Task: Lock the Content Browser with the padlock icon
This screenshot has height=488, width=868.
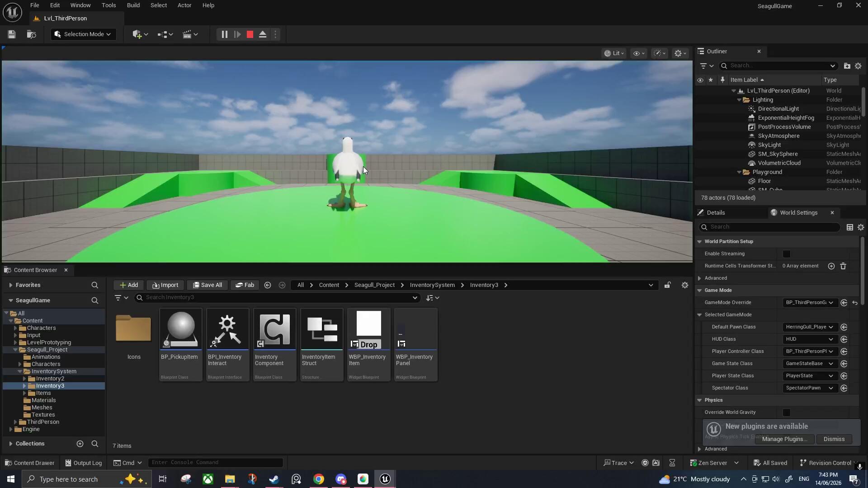Action: pos(667,285)
